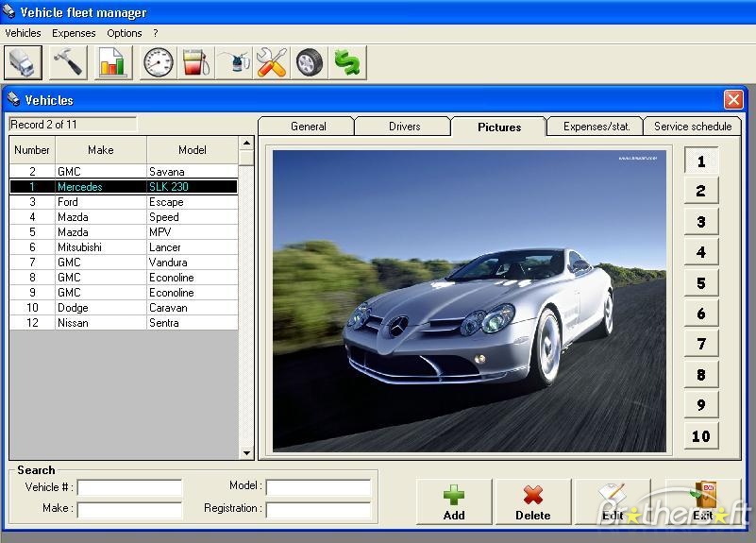Click the vehicle list scroll up arrow
756x543 pixels.
pyautogui.click(x=246, y=144)
